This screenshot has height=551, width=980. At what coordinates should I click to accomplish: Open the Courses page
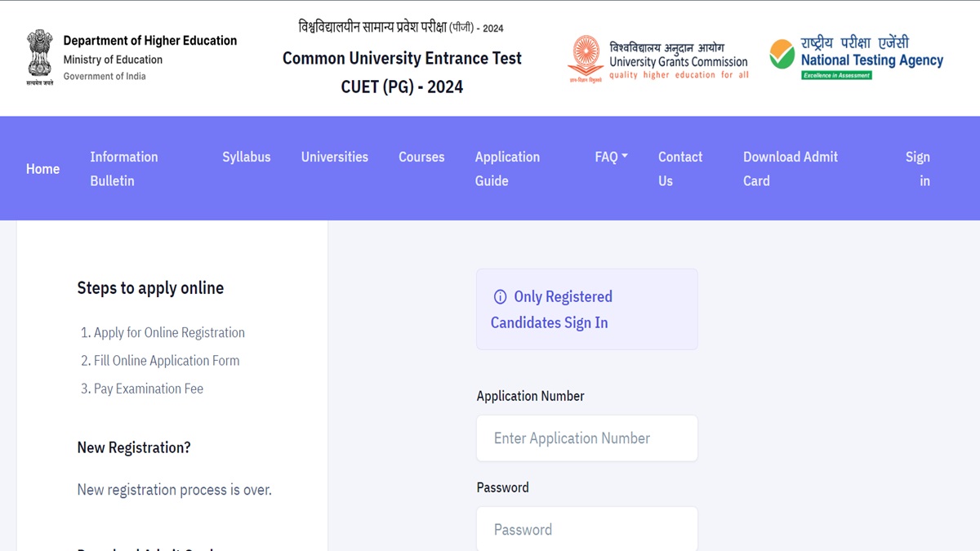pyautogui.click(x=421, y=157)
